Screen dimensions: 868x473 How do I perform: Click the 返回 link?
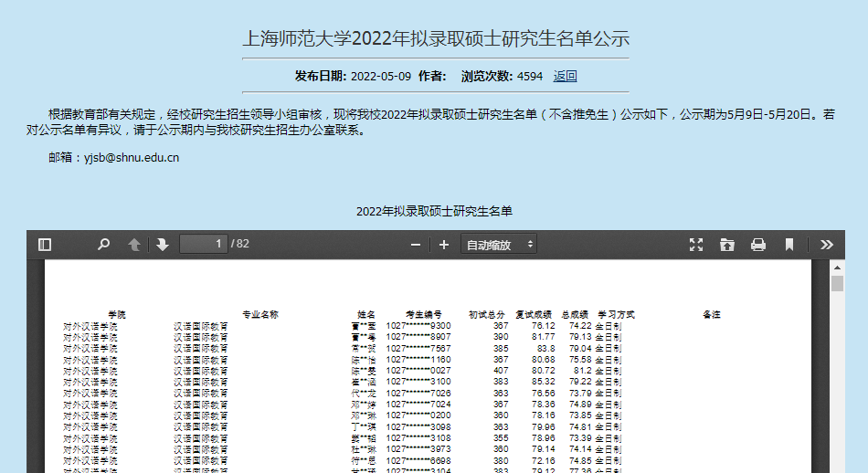(x=566, y=76)
